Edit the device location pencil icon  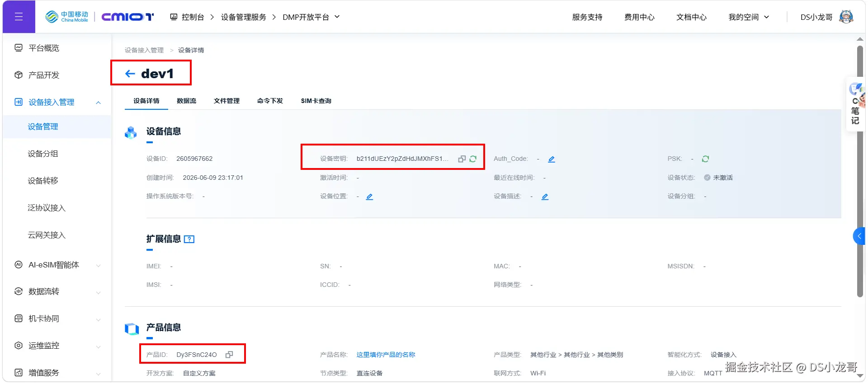pyautogui.click(x=369, y=197)
